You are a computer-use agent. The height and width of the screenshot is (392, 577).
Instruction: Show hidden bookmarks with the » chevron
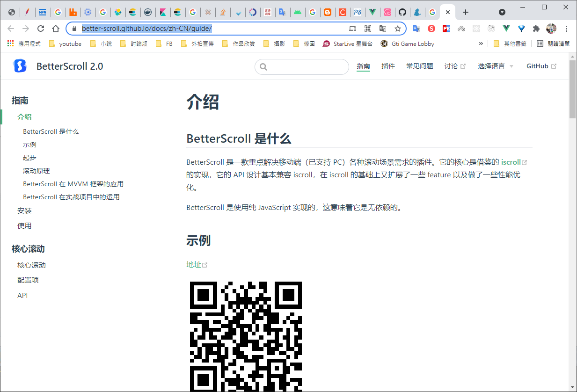coord(481,44)
